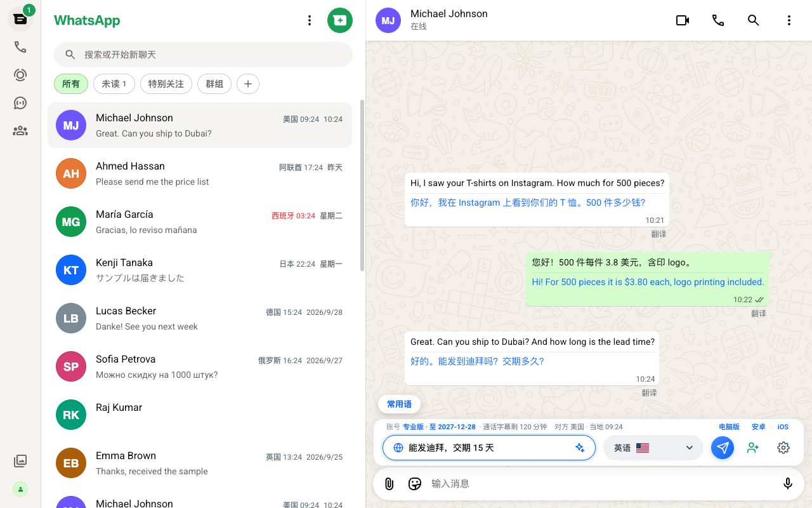Viewport: 812px width, 508px height.
Task: Open the 电脑版 link
Action: (729, 427)
